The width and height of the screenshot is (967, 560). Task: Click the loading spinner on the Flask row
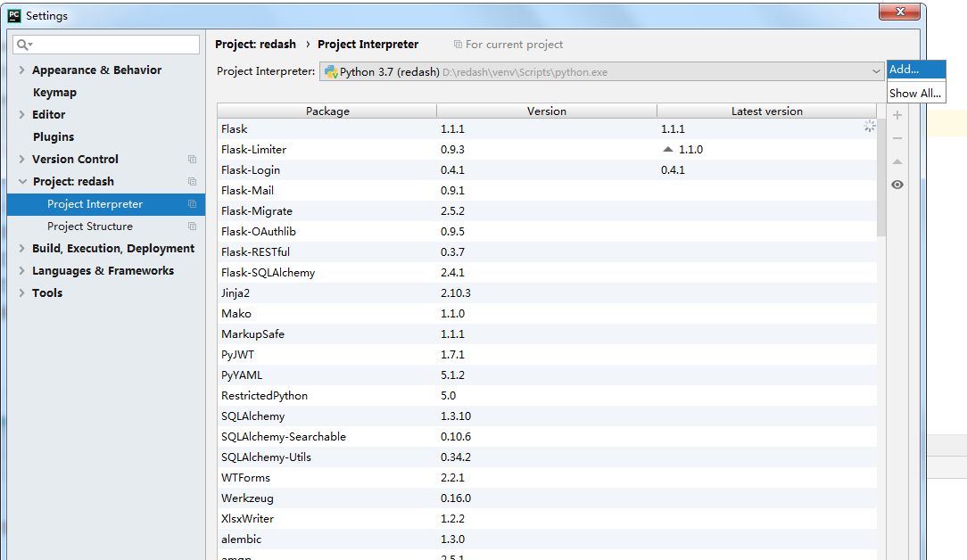click(x=870, y=128)
